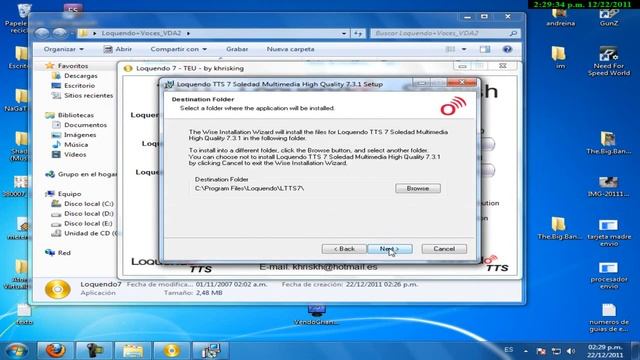Open the address bar history dropdown

pyautogui.click(x=344, y=33)
